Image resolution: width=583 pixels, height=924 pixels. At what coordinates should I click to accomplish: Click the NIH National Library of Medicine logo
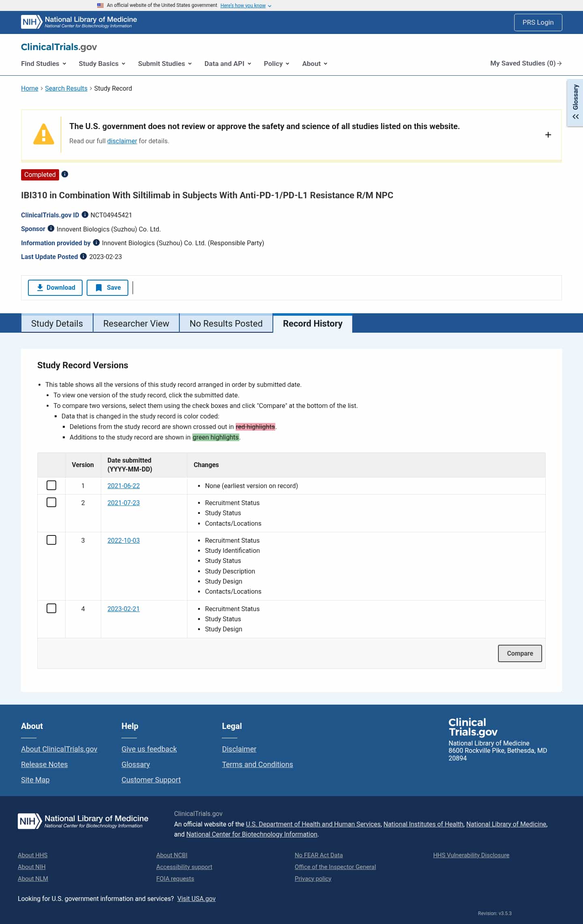[79, 22]
